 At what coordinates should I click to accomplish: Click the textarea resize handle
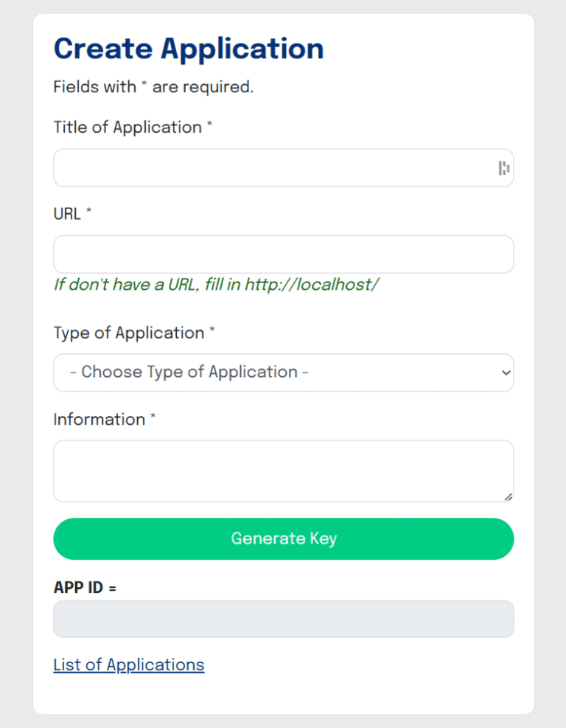[509, 497]
